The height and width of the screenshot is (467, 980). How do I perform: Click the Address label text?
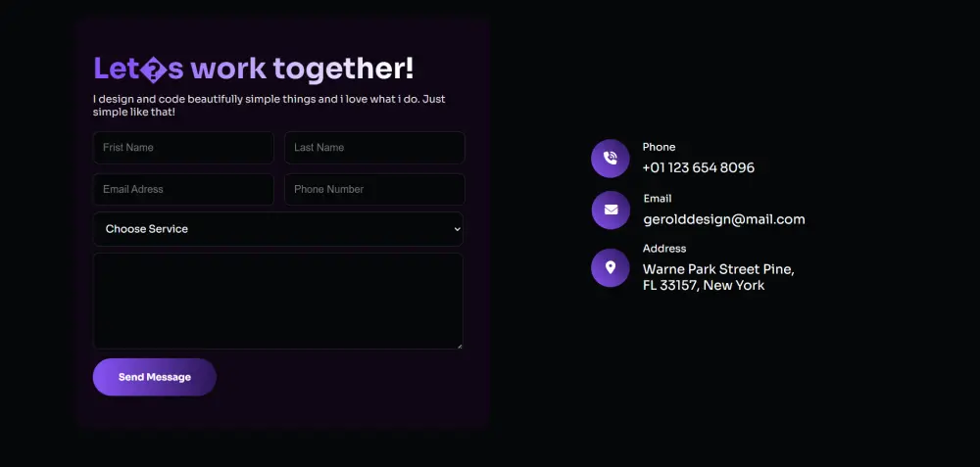click(664, 249)
